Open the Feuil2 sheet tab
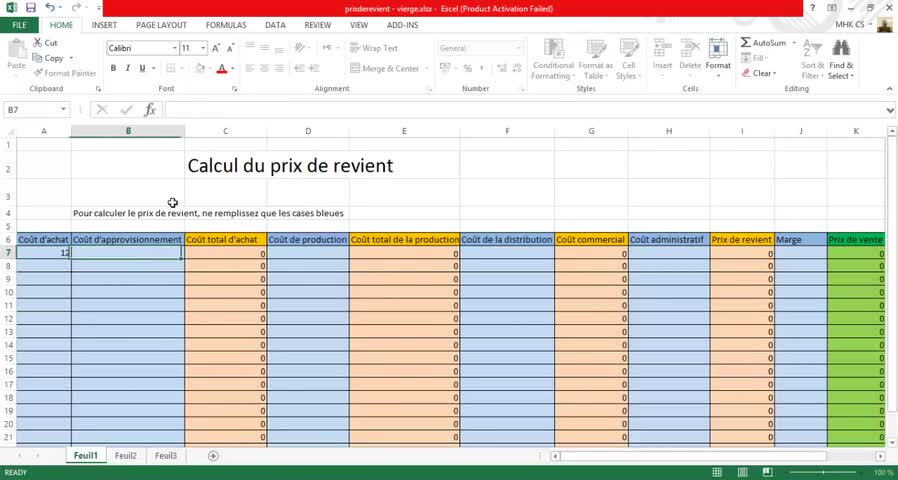Screen dimensions: 898x480 pos(126,456)
